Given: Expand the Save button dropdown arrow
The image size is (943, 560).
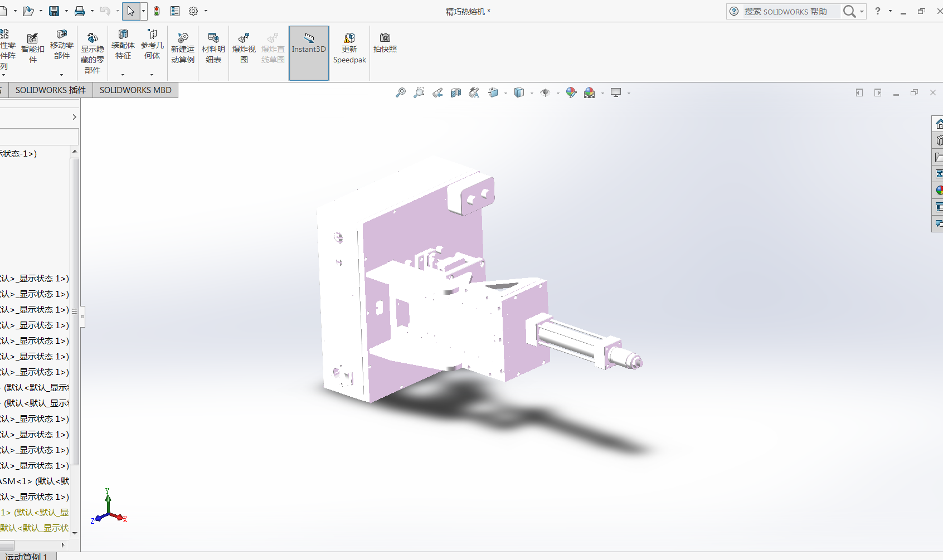Looking at the screenshot, I should (x=66, y=11).
